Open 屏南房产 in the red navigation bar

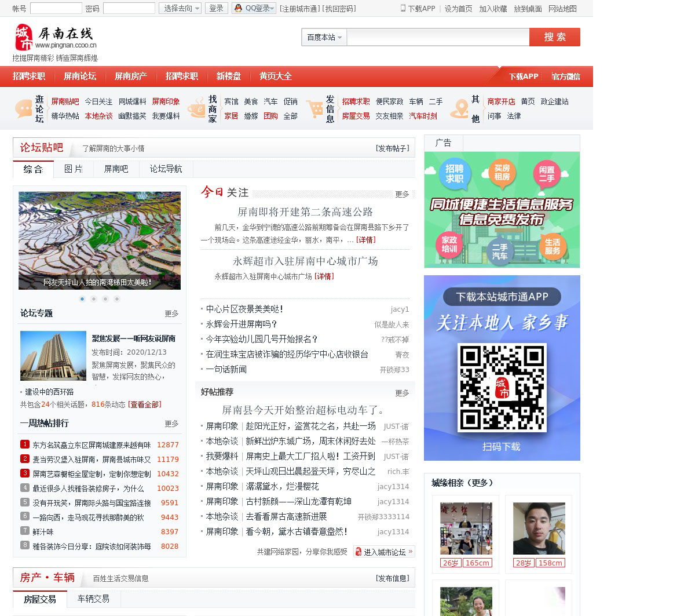click(x=131, y=76)
